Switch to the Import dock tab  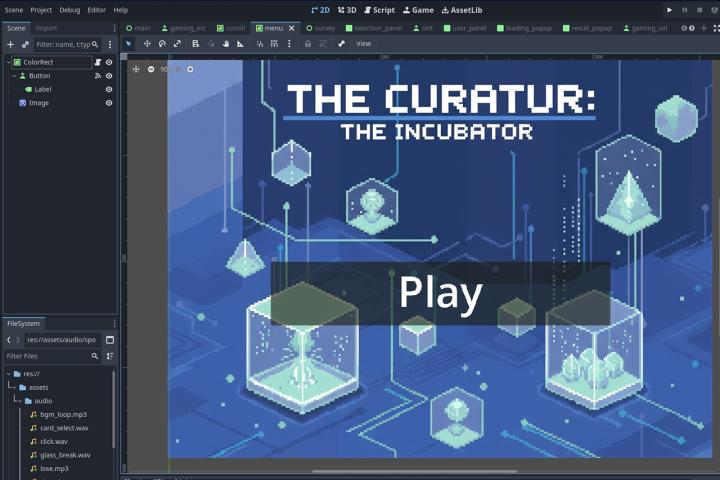click(x=46, y=28)
